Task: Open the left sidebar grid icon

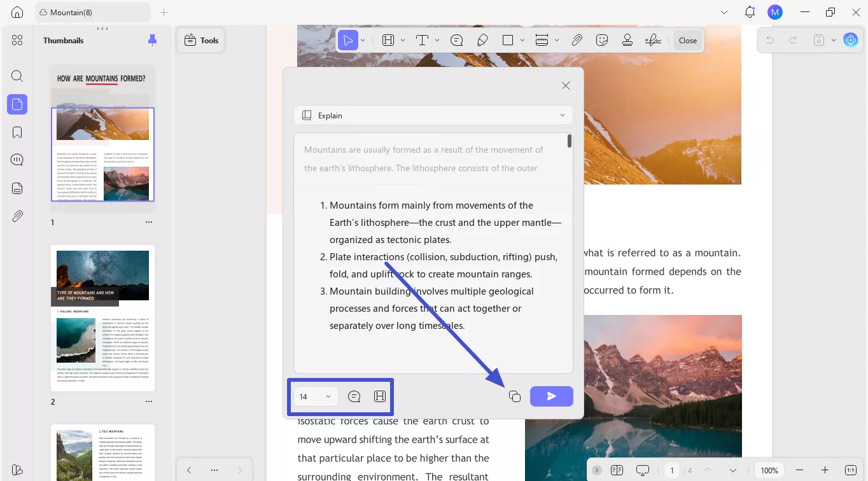Action: pos(17,40)
